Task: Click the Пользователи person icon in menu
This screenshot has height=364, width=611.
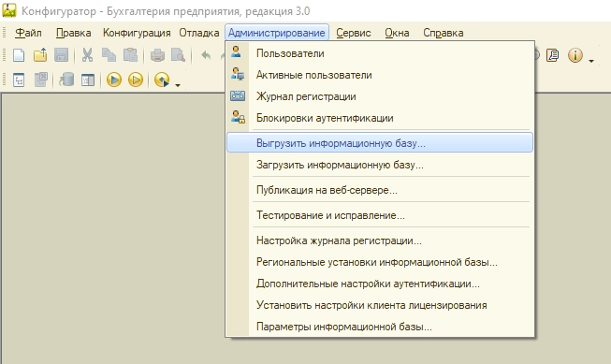Action: tap(236, 51)
